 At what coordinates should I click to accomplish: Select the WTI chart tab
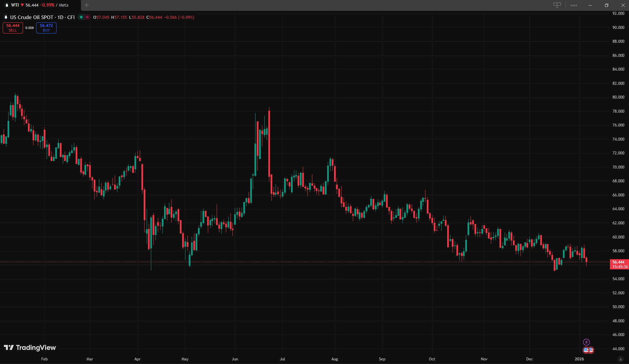coord(39,5)
